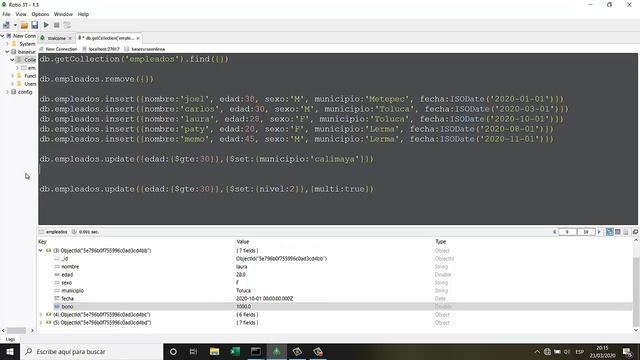Select the edad field row
This screenshot has height=360, width=640.
tap(335, 275)
